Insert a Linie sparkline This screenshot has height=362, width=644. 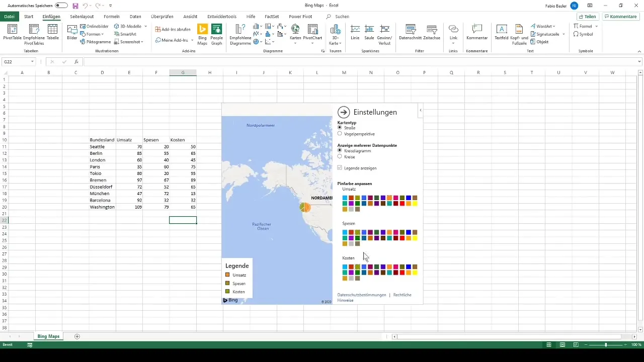point(355,33)
